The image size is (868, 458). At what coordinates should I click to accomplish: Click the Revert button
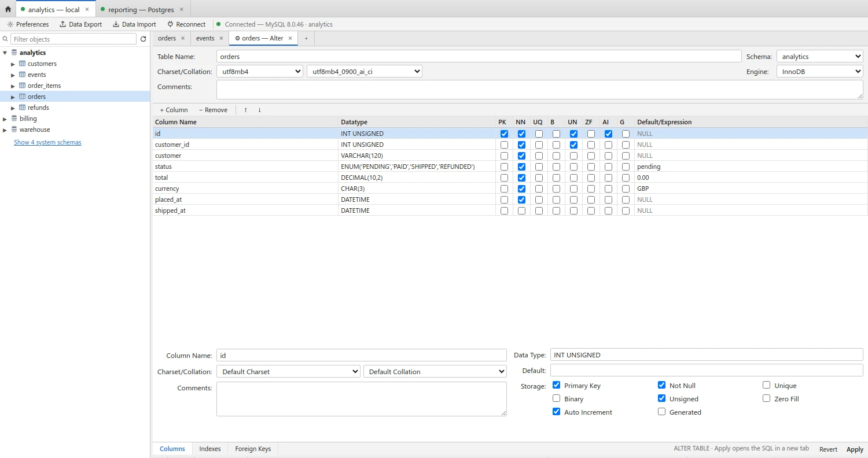828,449
